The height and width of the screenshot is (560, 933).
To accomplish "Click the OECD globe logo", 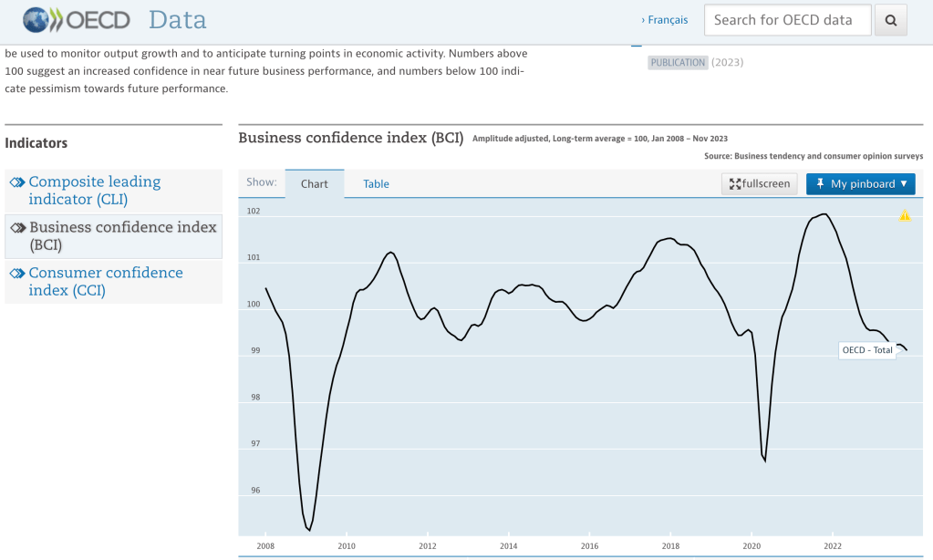I will 36,20.
